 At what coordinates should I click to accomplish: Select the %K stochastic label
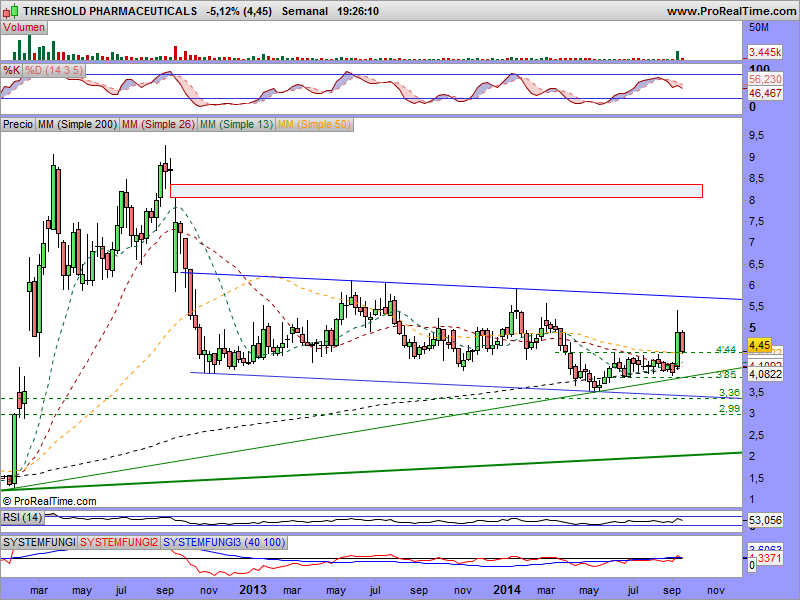pyautogui.click(x=11, y=70)
